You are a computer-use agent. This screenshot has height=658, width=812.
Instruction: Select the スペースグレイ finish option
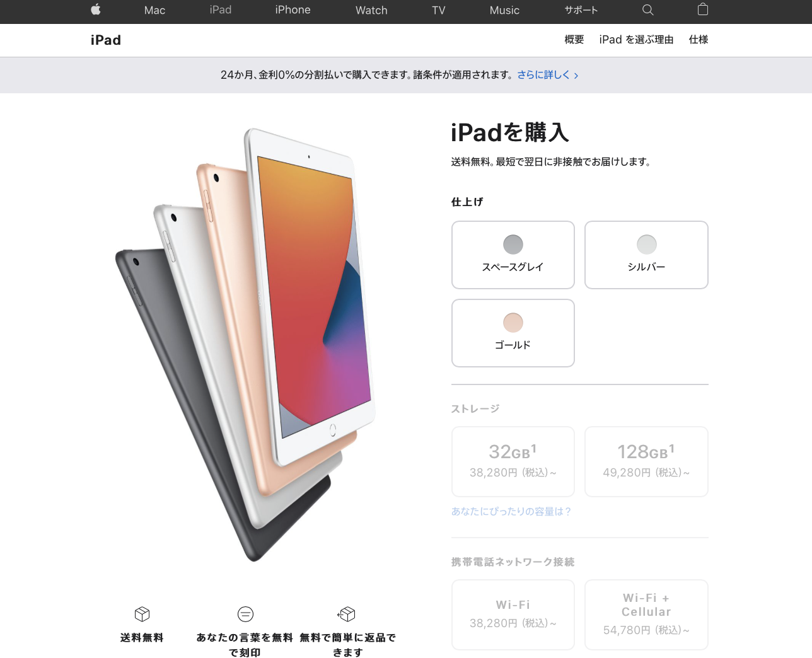[513, 255]
